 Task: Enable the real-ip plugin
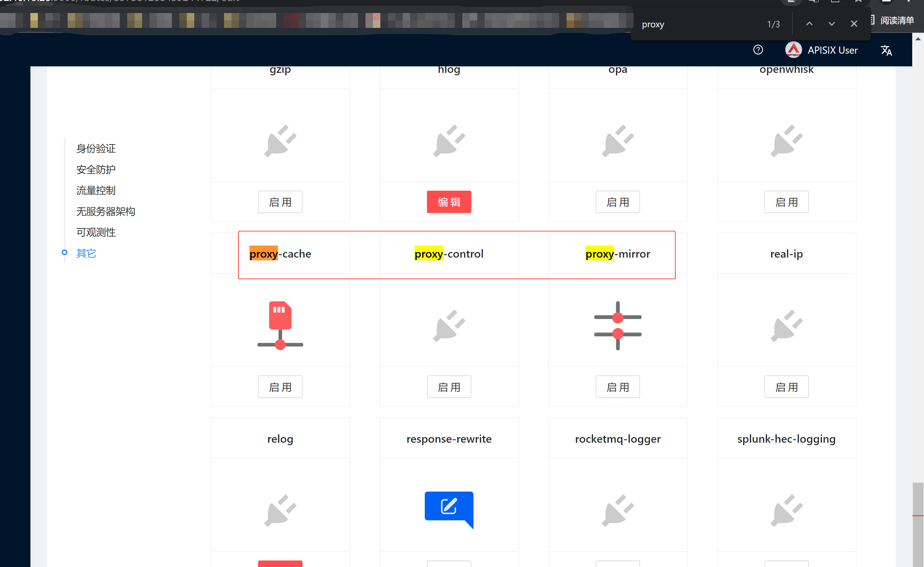(786, 387)
